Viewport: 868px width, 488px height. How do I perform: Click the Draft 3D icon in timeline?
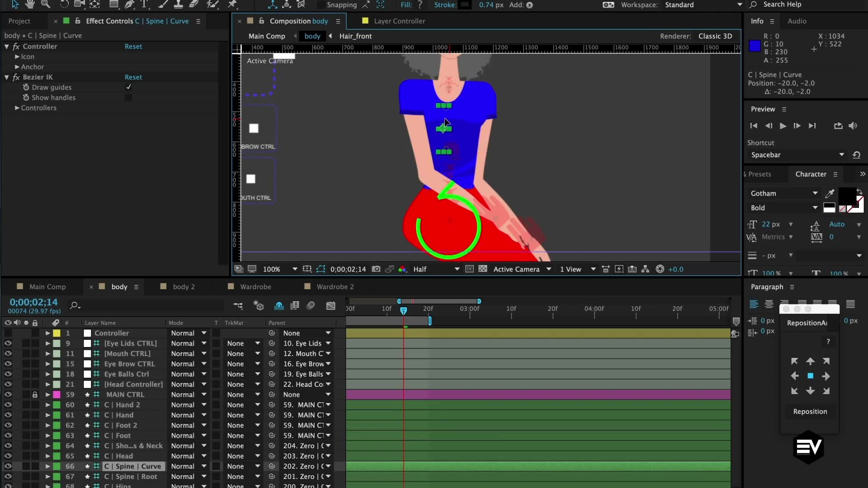258,305
